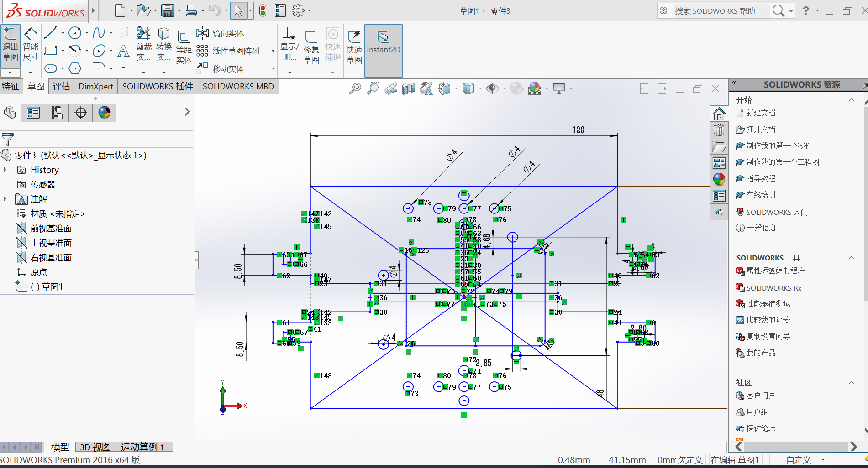
Task: Open the Options gear dropdown arrow
Action: 310,10
